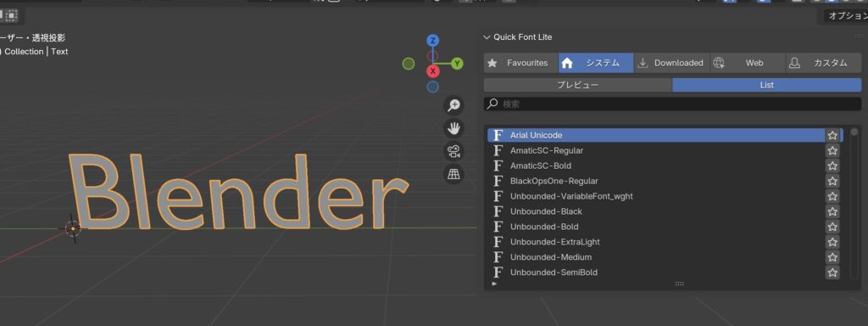Switch perspective/orthographic with the grid icon
868x326 pixels.
click(x=454, y=174)
